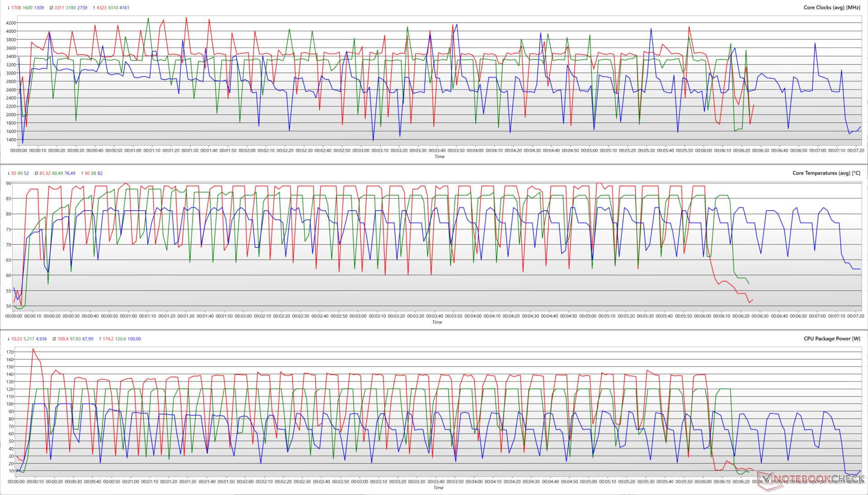Click the red 4323 maximum clock value
The width and height of the screenshot is (868, 495).
click(x=101, y=8)
